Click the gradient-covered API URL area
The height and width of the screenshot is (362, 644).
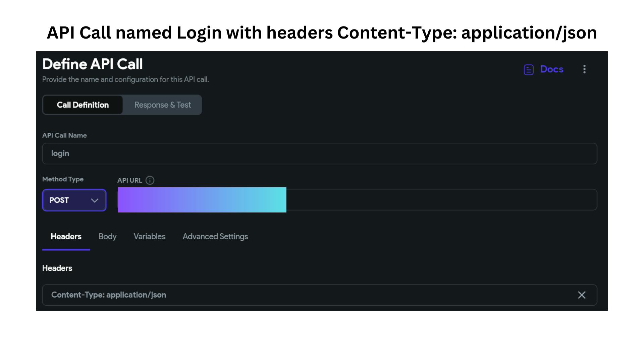click(x=202, y=200)
